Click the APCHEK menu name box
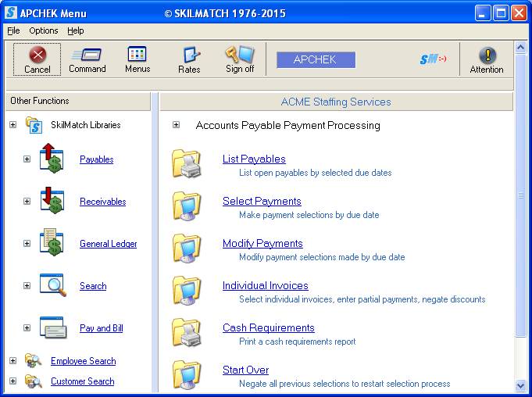The width and height of the screenshot is (532, 397). coord(316,59)
